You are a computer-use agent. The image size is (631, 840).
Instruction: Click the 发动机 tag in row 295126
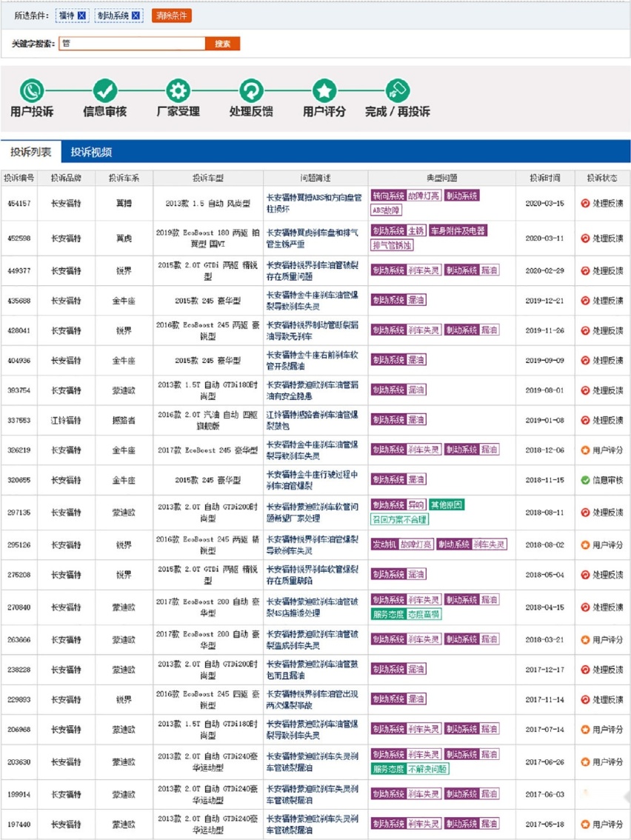[384, 544]
